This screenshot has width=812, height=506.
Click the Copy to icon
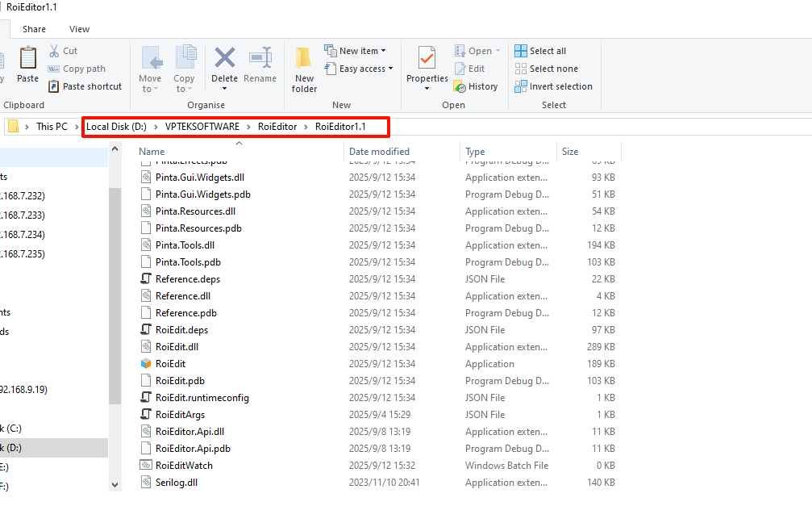click(x=185, y=59)
